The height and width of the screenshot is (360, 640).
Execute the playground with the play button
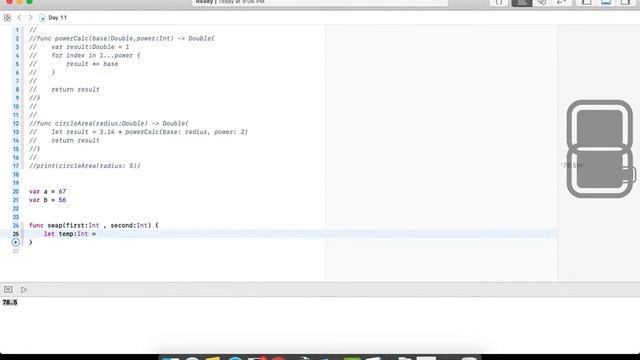[x=24, y=289]
